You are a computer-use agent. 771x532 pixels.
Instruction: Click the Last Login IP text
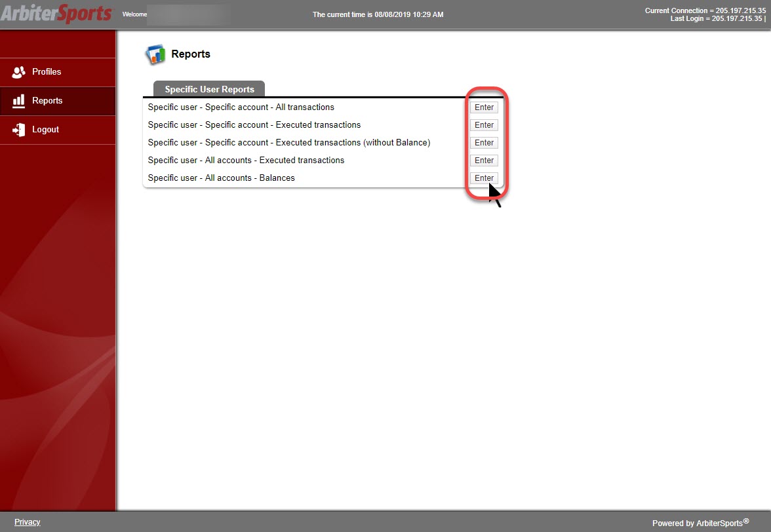point(718,18)
